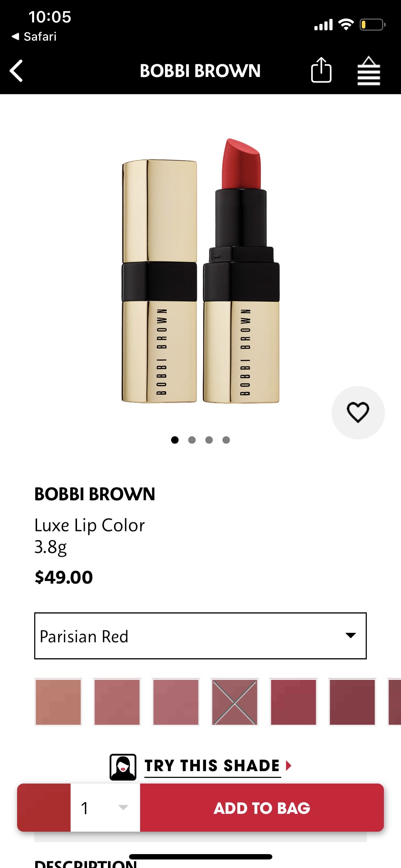Choose the second pink shade swatch
This screenshot has height=868, width=401.
[117, 702]
